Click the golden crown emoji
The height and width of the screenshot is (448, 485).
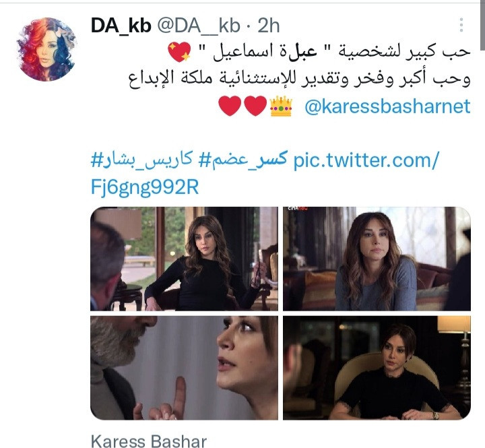281,106
